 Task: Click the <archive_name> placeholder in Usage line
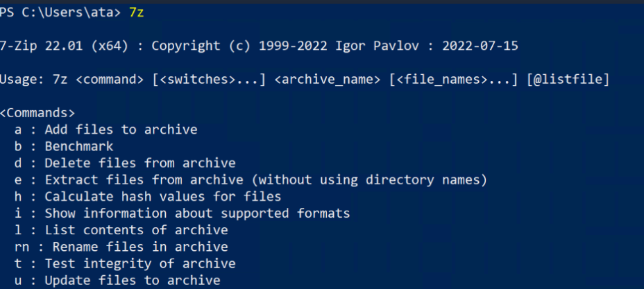click(328, 80)
